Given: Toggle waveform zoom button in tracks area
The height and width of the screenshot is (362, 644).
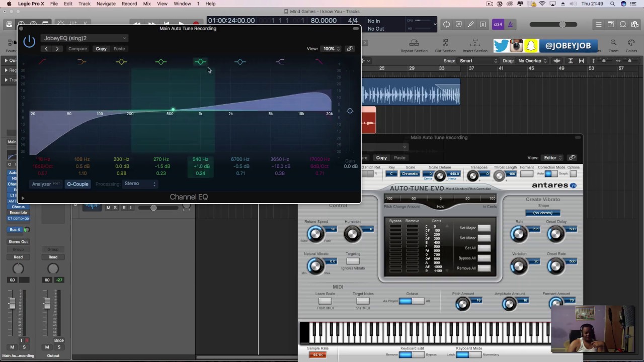Looking at the screenshot, I should tap(557, 61).
